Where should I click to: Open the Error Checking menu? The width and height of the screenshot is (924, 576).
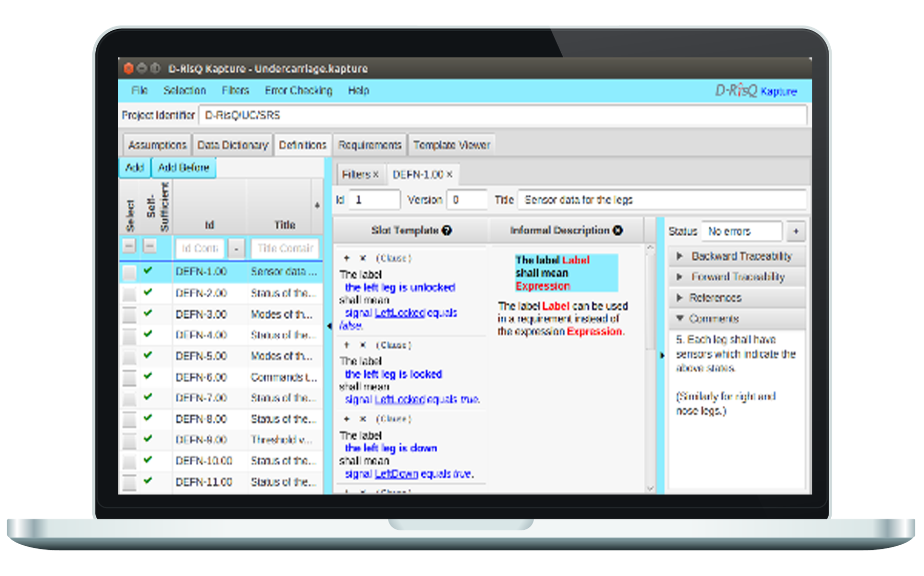tap(298, 91)
